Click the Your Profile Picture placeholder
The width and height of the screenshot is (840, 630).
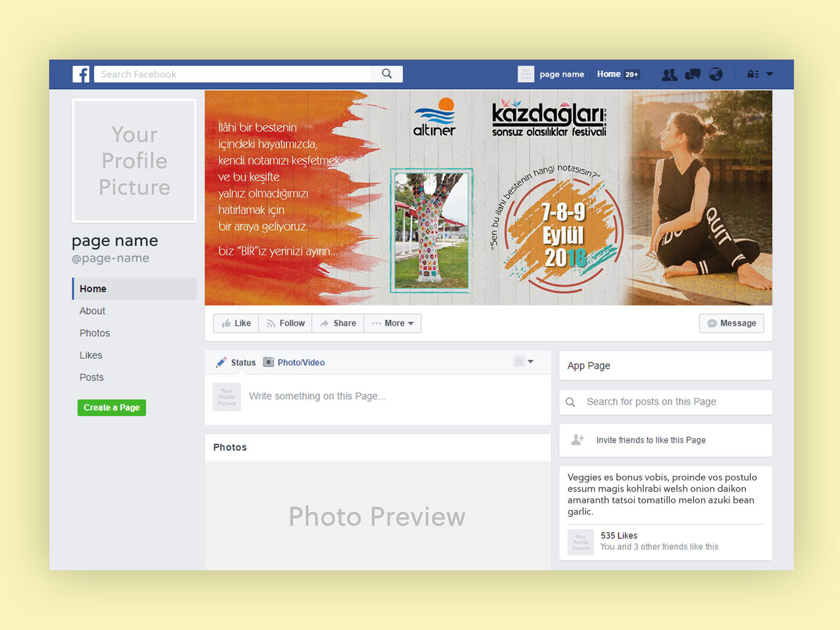pyautogui.click(x=135, y=160)
